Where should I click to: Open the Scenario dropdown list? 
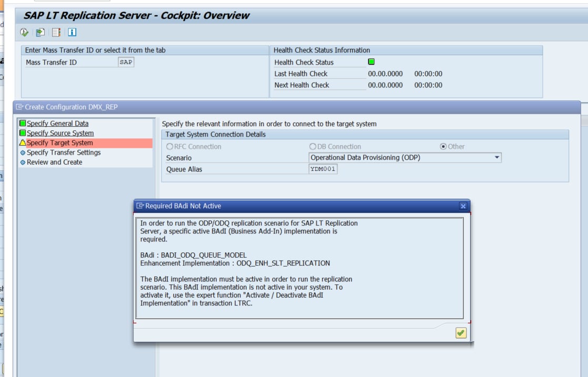[x=497, y=157]
